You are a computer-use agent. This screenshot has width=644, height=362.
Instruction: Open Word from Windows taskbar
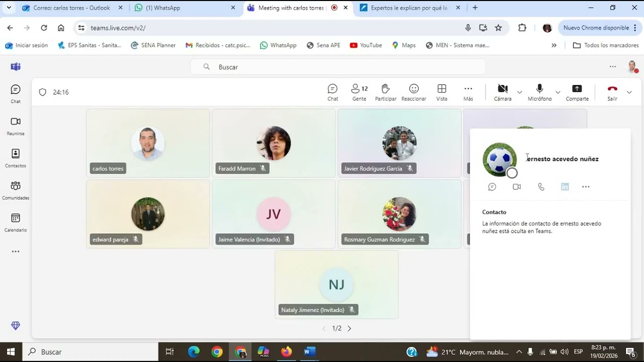tap(309, 352)
